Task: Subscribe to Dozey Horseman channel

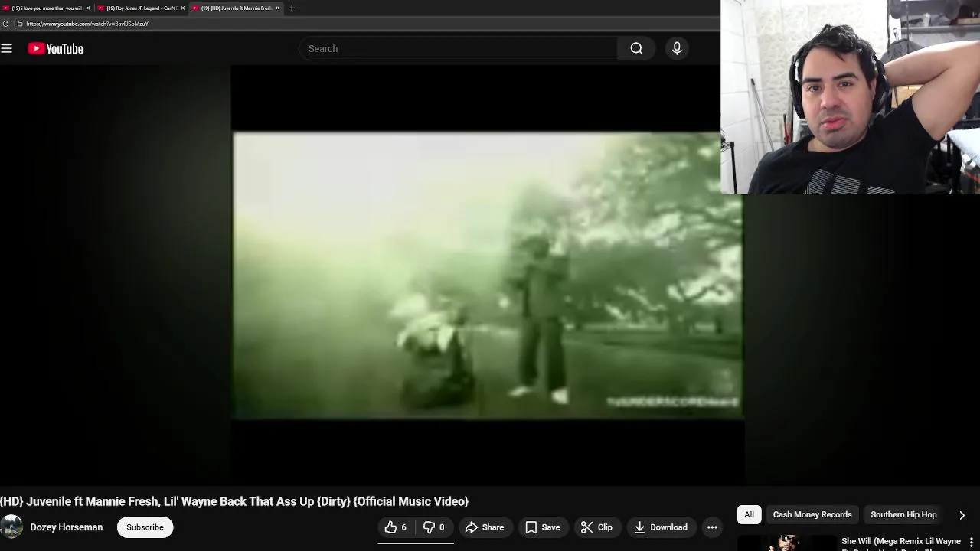Action: tap(145, 527)
